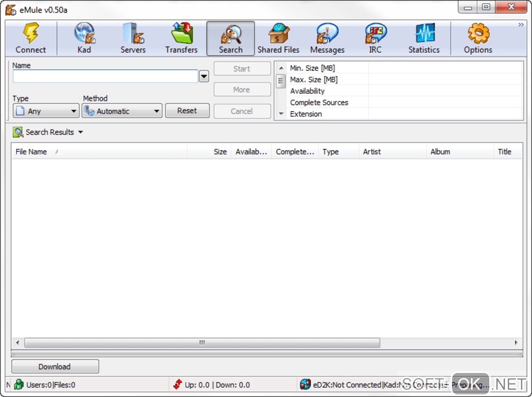Image resolution: width=532 pixels, height=397 pixels.
Task: Edit the Availability filter value
Action: 445,91
